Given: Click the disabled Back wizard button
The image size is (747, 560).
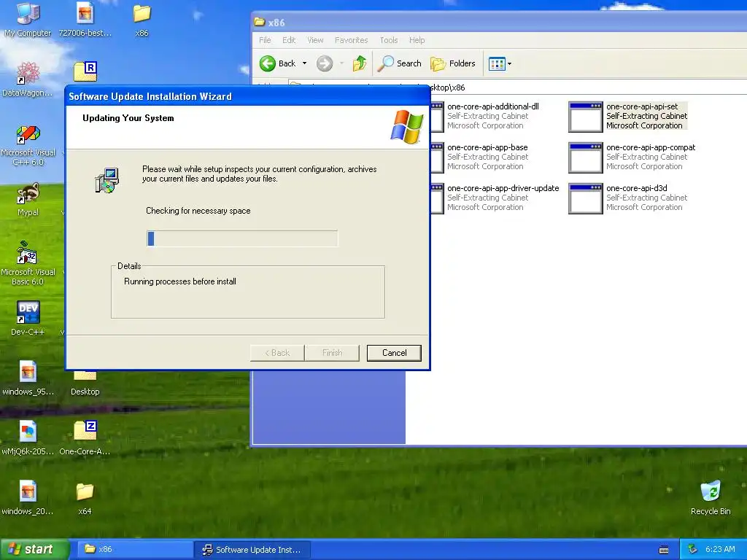Looking at the screenshot, I should coord(277,353).
